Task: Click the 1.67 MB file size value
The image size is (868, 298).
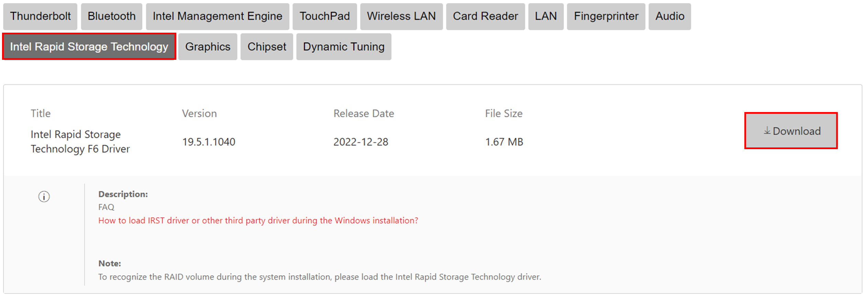Action: (504, 142)
